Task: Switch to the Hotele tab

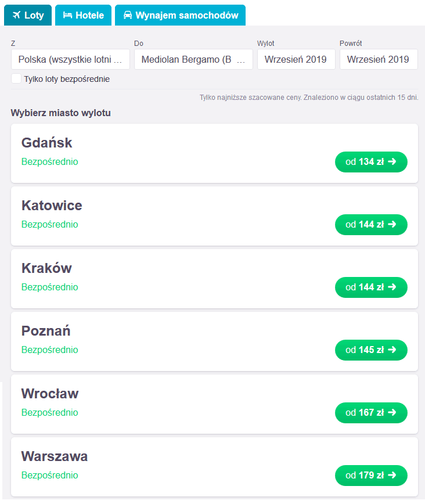Action: (83, 15)
